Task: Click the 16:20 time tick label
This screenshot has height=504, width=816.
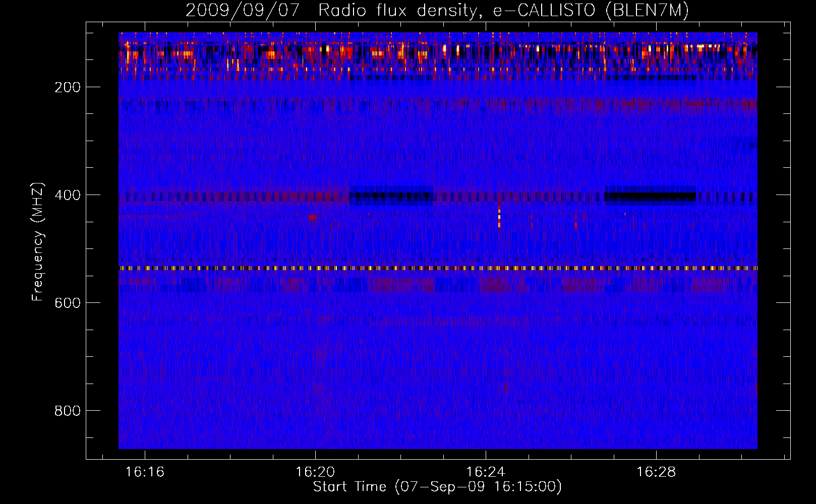Action: click(315, 472)
